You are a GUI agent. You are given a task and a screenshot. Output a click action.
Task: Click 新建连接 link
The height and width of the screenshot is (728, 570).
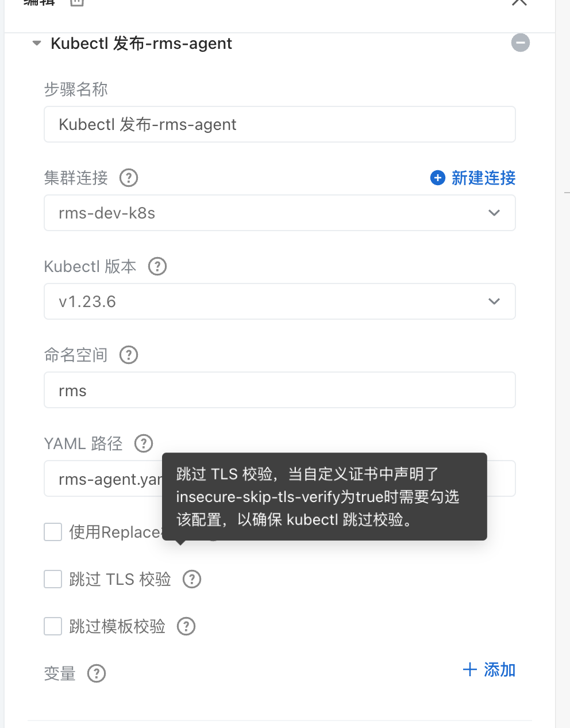(x=483, y=178)
